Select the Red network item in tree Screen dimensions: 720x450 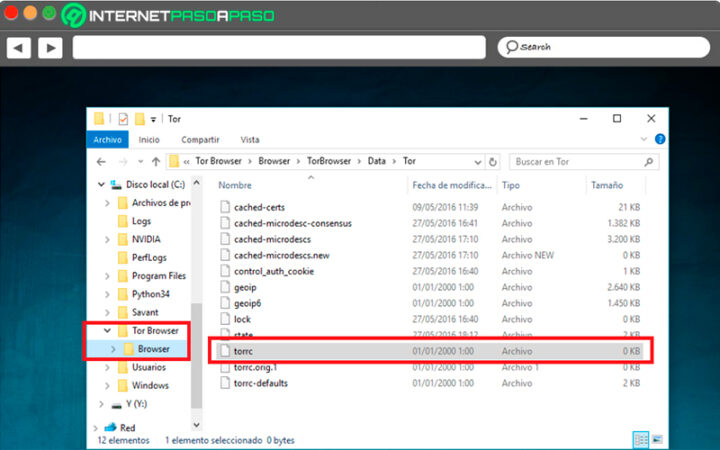pyautogui.click(x=127, y=428)
